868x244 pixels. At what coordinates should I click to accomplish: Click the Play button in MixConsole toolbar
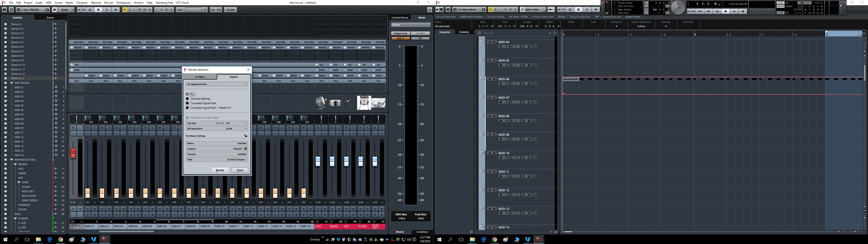click(x=107, y=10)
